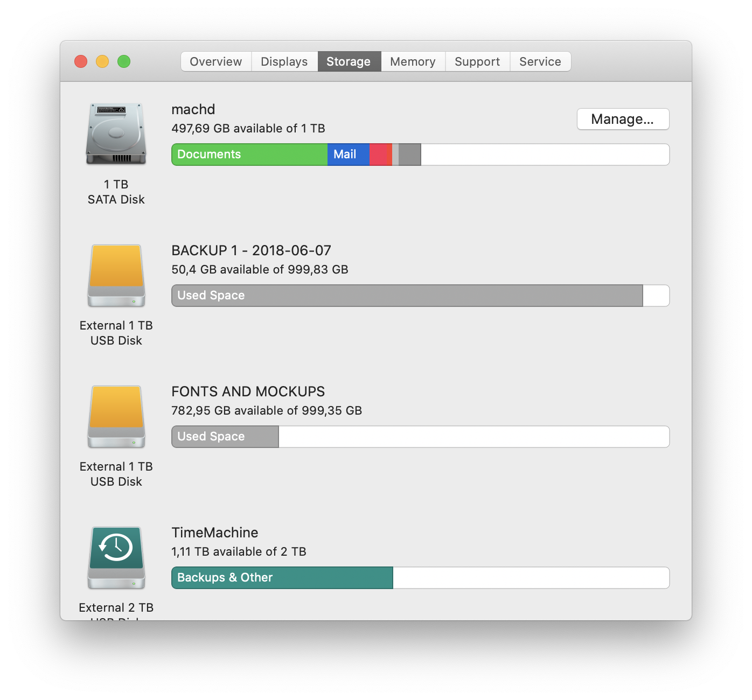Select the BACKUP 1 yellow external drive icon
The width and height of the screenshot is (752, 700).
116,276
